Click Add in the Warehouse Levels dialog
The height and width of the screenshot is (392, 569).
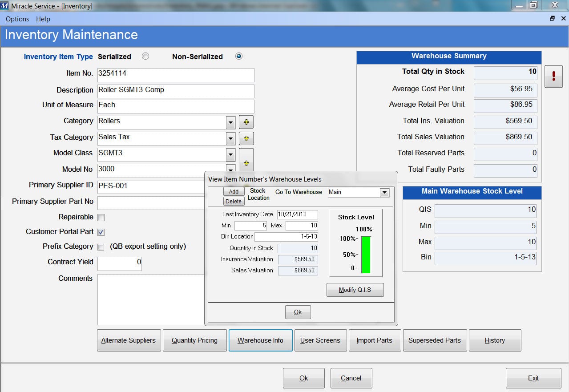coord(234,192)
